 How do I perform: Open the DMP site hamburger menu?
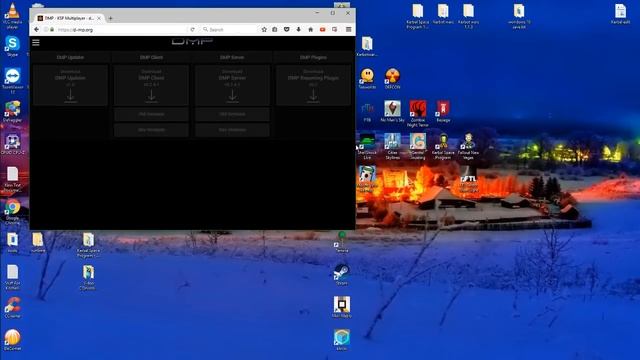coord(36,42)
